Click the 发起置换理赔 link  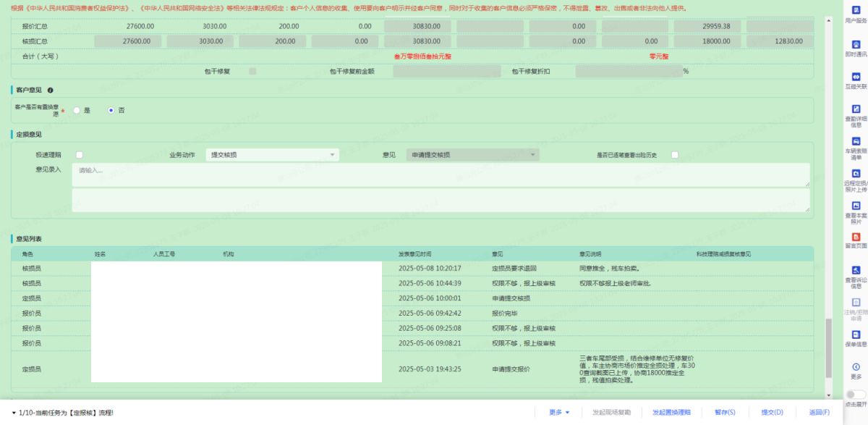coord(671,412)
